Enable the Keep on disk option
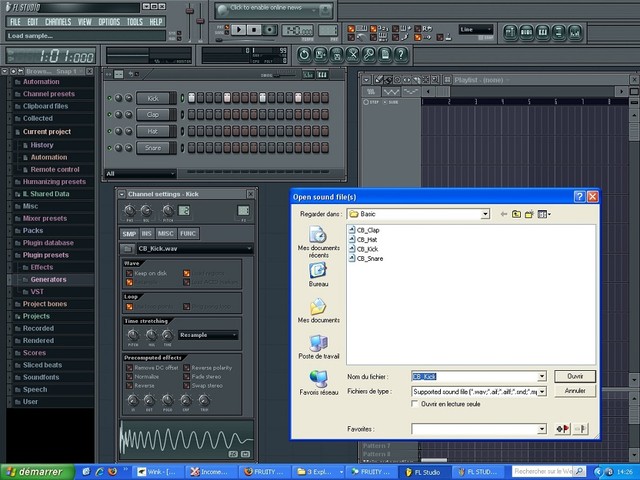Image resolution: width=640 pixels, height=480 pixels. point(129,273)
